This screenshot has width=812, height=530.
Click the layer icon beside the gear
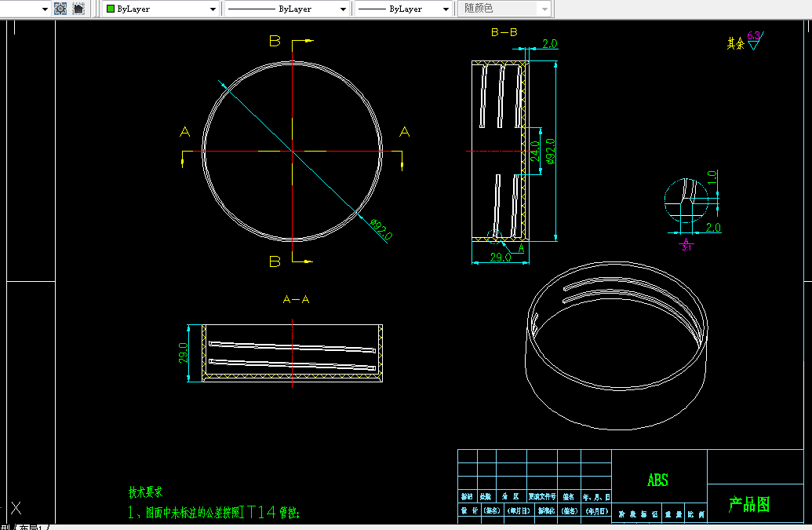(78, 9)
